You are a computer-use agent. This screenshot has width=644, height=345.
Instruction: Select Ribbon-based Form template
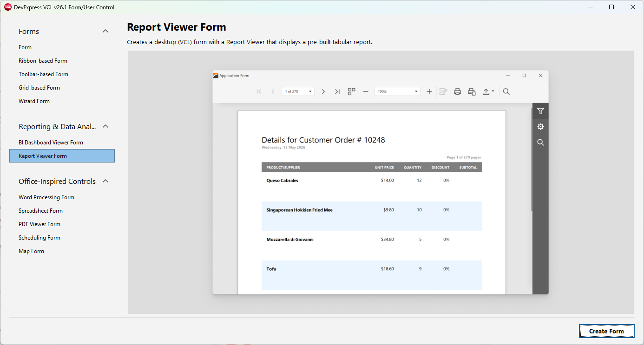62,61
